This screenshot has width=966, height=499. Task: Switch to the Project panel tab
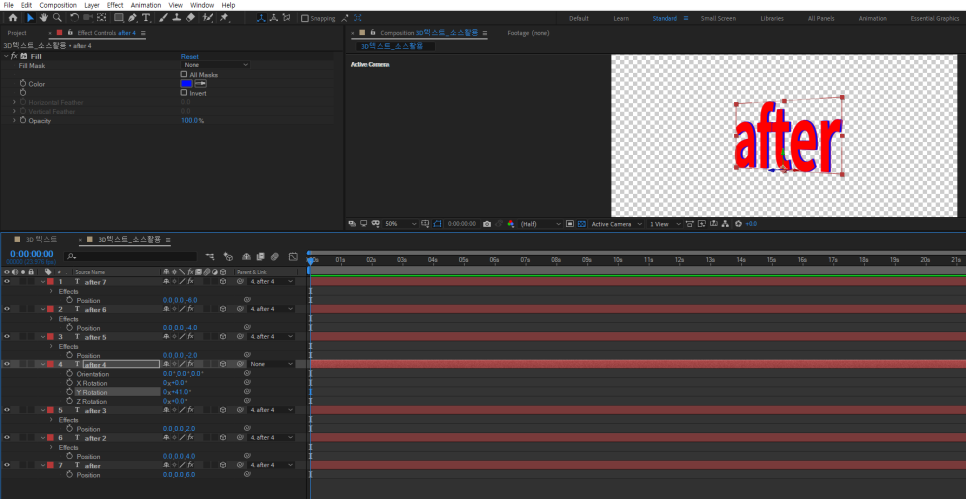click(x=17, y=33)
